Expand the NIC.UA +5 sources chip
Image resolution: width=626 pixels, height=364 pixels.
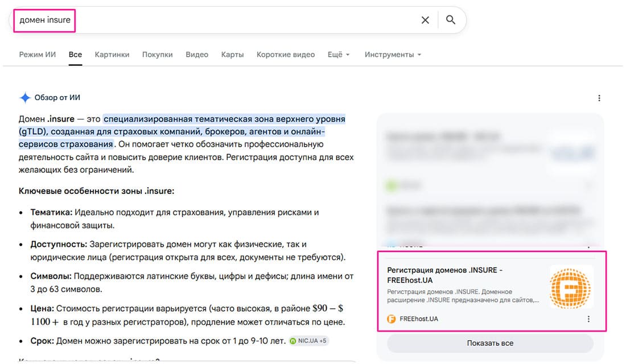tap(308, 341)
